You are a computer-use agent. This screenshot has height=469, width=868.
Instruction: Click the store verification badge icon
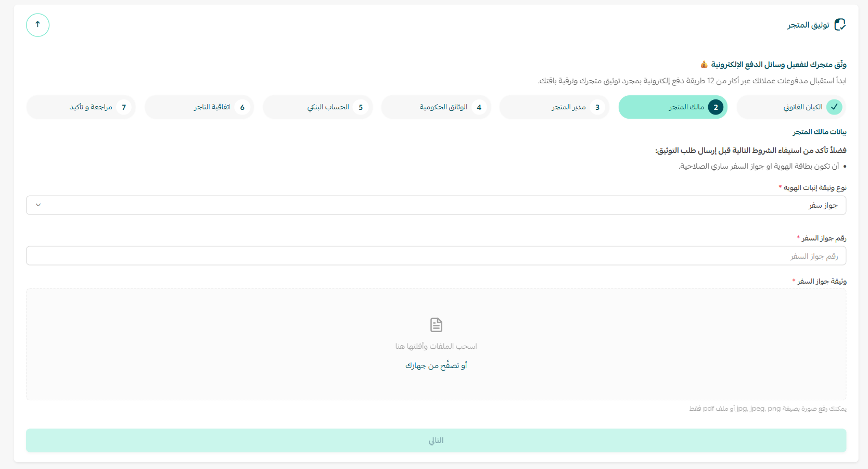pos(840,25)
